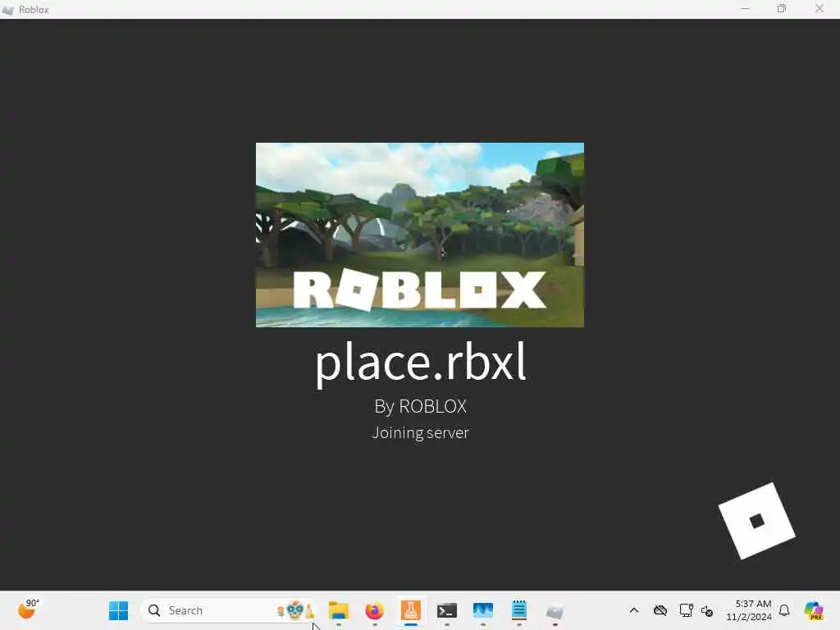Click the Joining server status text
The image size is (840, 630).
[421, 432]
